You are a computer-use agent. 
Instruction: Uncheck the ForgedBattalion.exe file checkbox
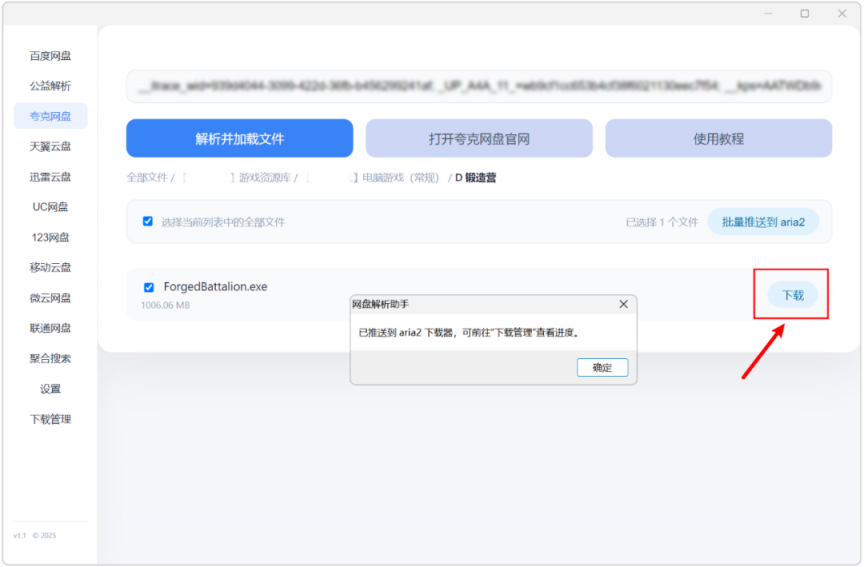pos(149,287)
